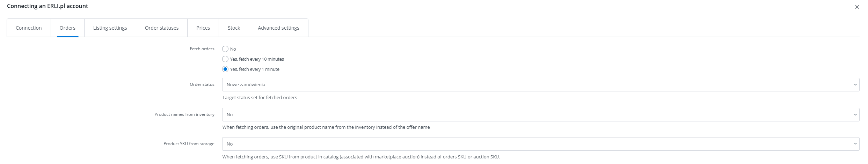Switch to the Stock tab
Screen dimensions: 868x164
(234, 28)
